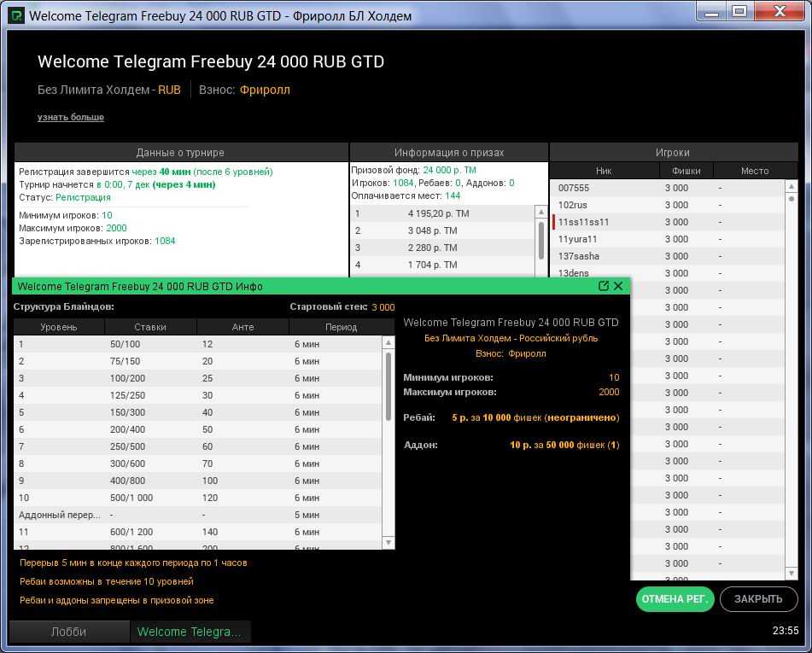
Task: Click the blinds table scrollbar thumb
Action: (x=388, y=387)
